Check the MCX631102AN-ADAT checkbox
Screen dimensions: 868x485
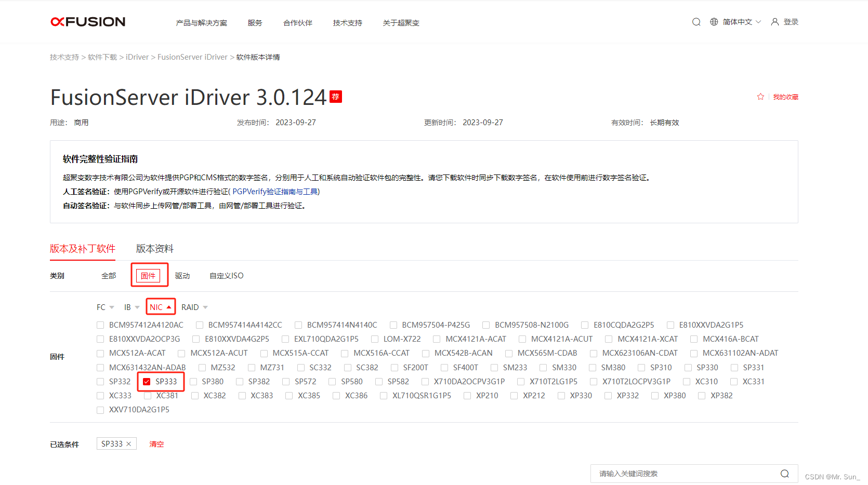click(x=694, y=353)
